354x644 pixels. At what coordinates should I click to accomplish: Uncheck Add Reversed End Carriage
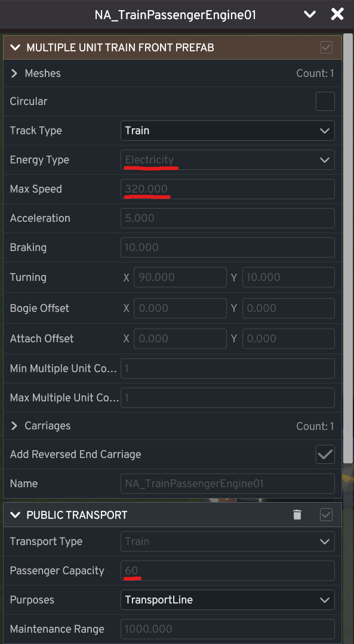pos(325,454)
